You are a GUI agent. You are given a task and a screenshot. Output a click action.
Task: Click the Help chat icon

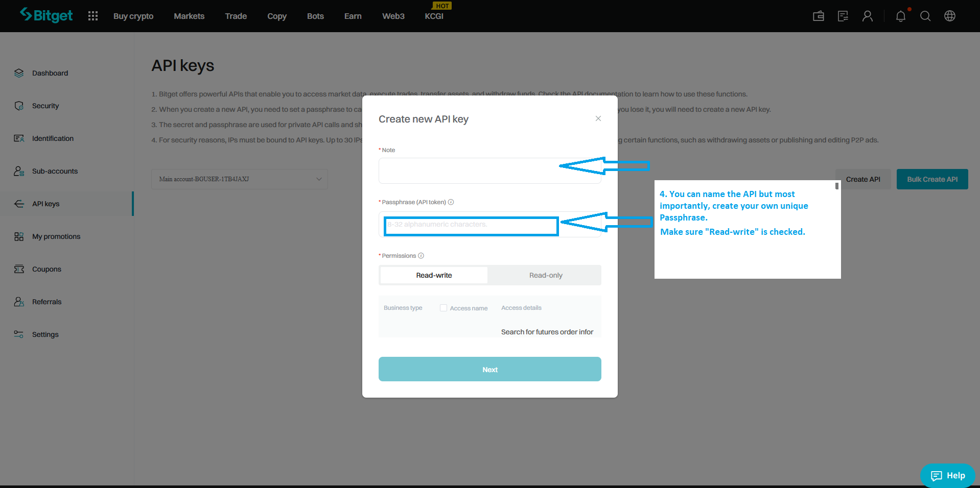click(936, 476)
